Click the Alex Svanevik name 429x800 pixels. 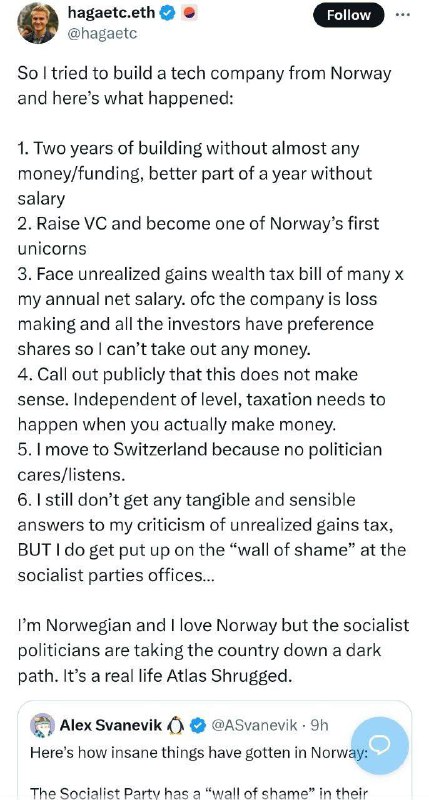click(x=111, y=725)
